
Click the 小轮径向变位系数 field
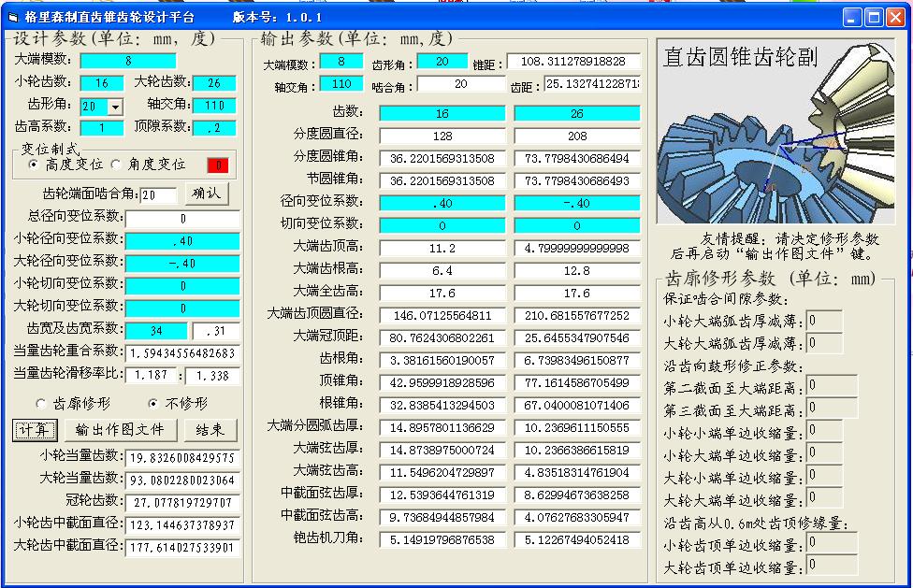click(x=182, y=241)
